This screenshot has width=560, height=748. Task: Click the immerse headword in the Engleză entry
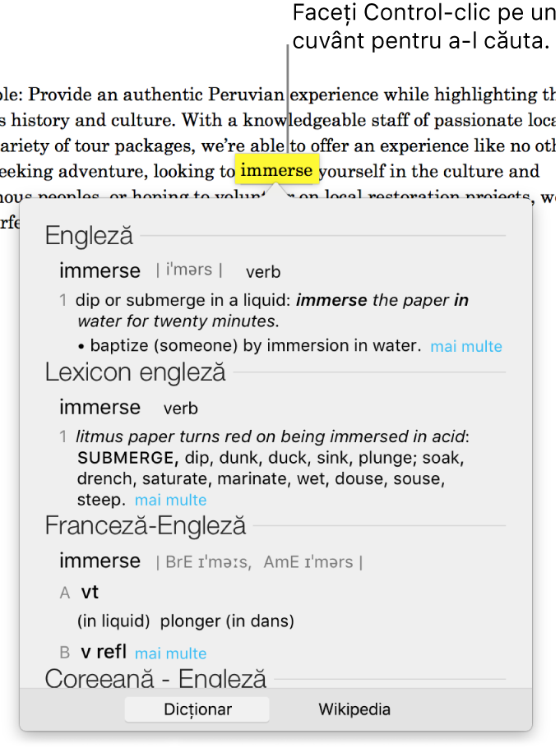(100, 270)
